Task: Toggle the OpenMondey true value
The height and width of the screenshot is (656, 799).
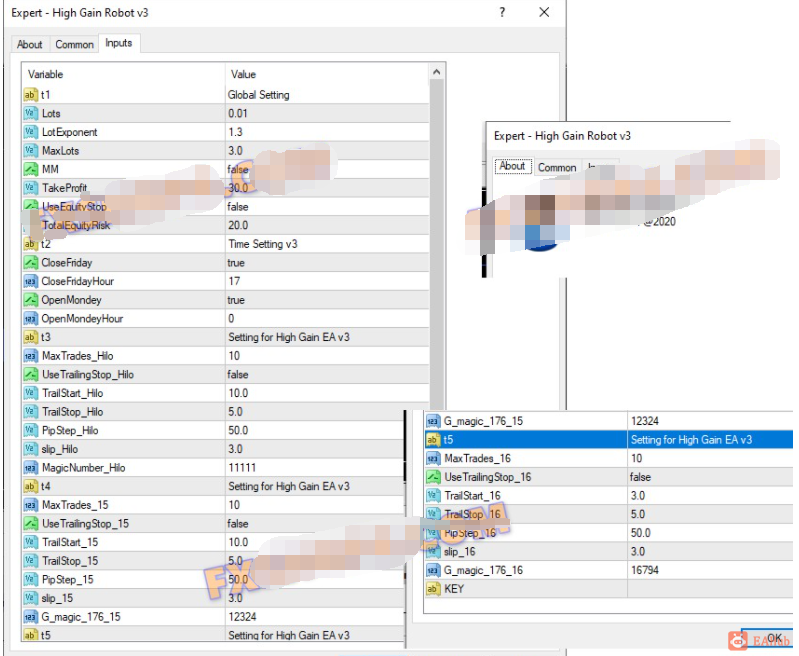Action: (x=327, y=300)
